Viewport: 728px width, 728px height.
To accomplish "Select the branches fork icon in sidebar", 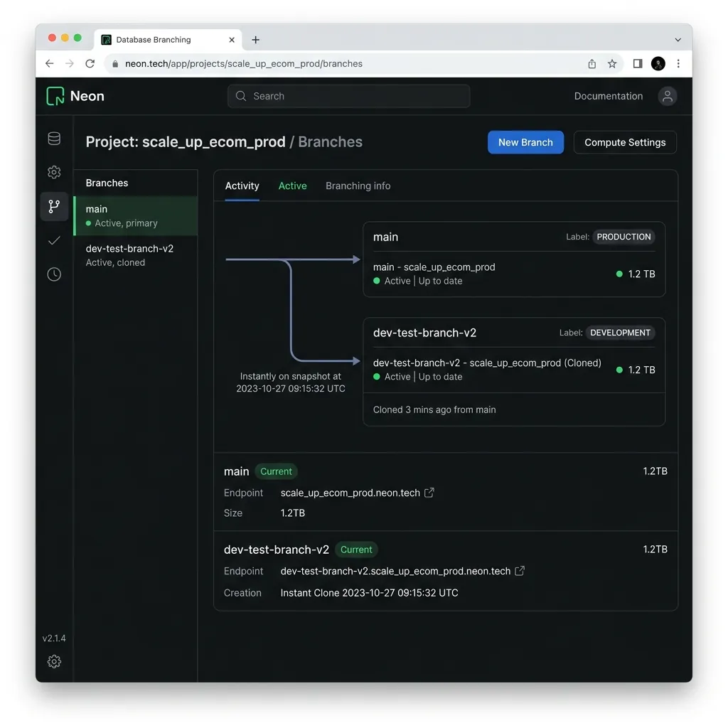I will [x=54, y=206].
